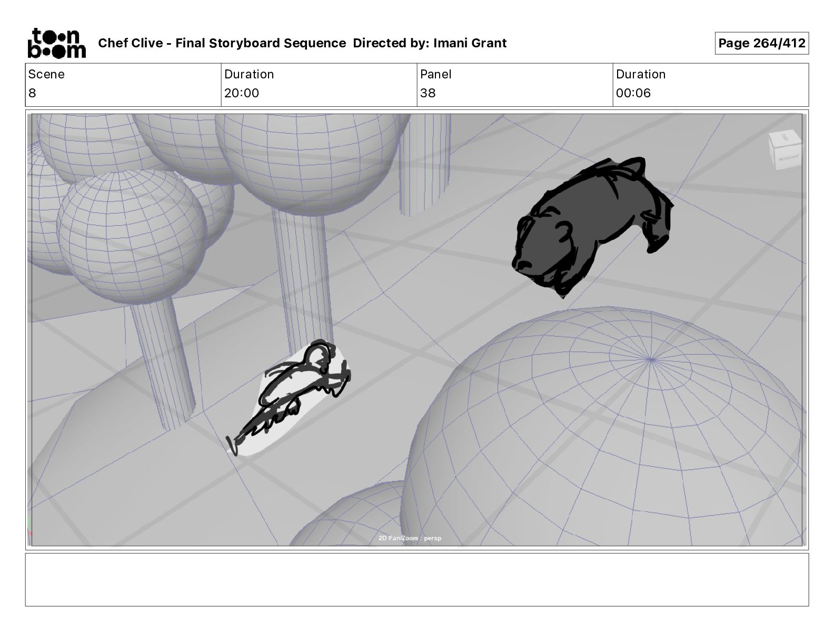Click the Toon Boom logo
The image size is (834, 644).
point(56,43)
